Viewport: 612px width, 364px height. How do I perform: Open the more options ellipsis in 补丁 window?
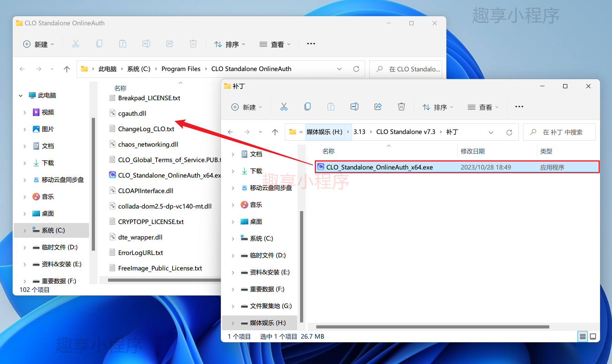(x=519, y=107)
